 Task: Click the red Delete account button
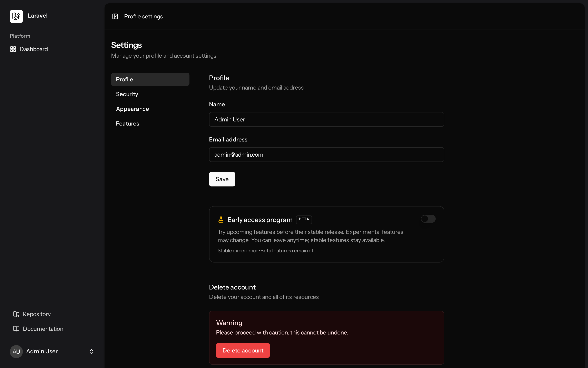243,350
